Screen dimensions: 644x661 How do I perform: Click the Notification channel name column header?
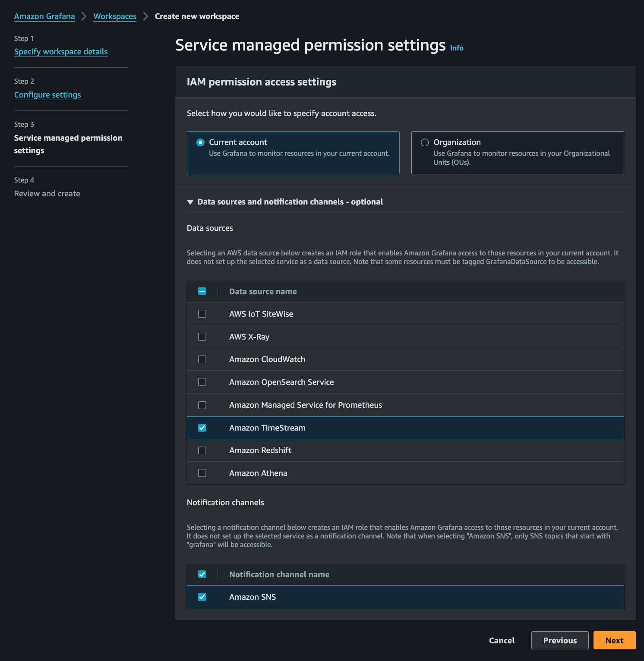[x=279, y=575]
